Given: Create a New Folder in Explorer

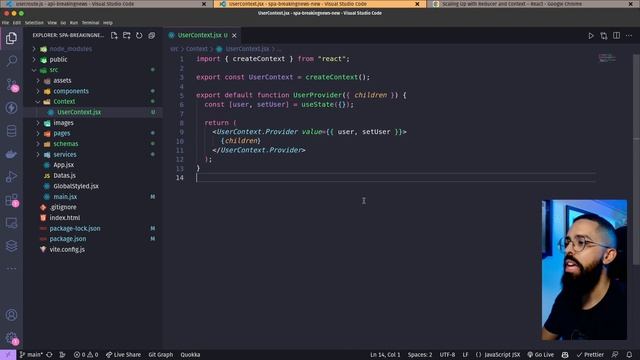Looking at the screenshot, I should [127, 36].
